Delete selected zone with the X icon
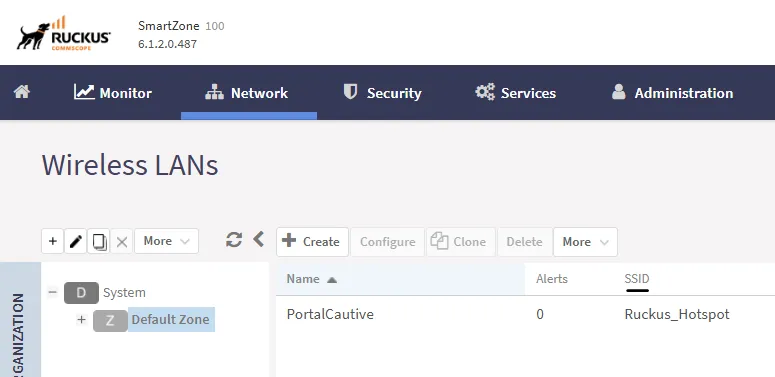This screenshot has width=775, height=377. click(x=122, y=241)
